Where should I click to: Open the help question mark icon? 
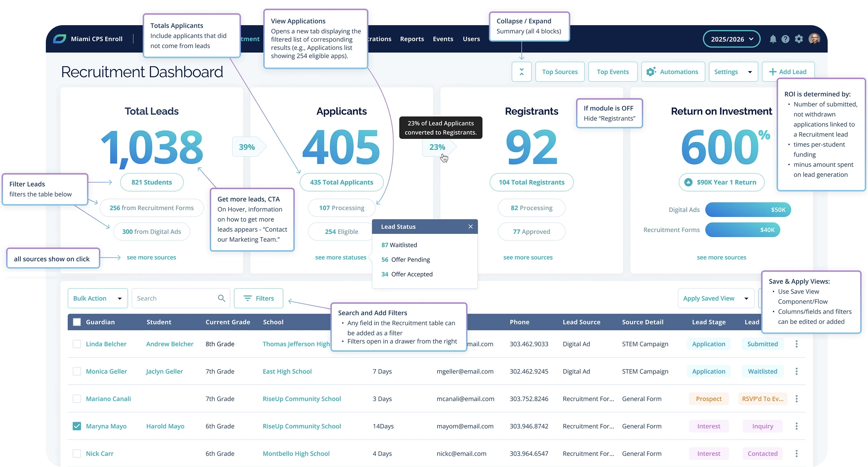point(785,39)
